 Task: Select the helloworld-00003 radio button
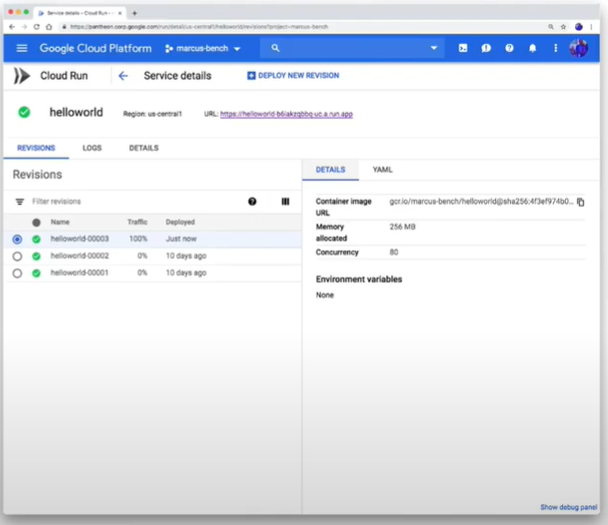click(x=17, y=239)
